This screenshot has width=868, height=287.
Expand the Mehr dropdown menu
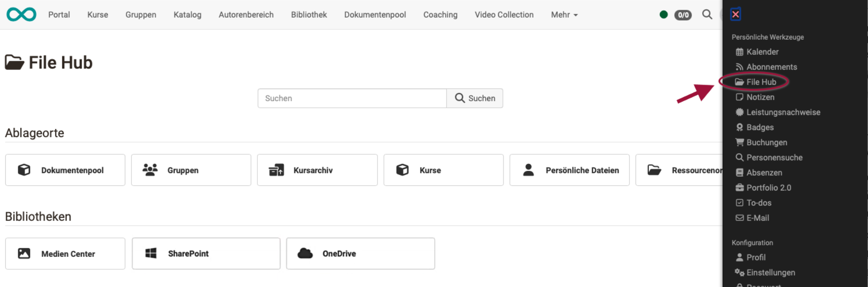pos(565,15)
